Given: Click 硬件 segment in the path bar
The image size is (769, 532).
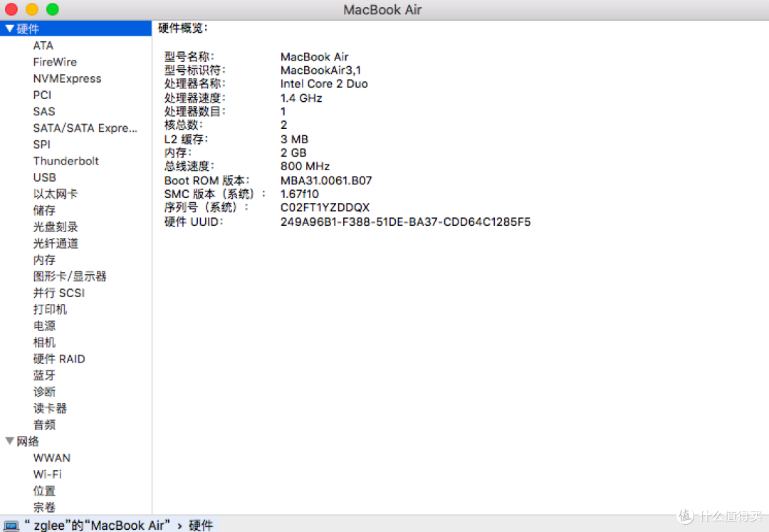Looking at the screenshot, I should (x=201, y=525).
